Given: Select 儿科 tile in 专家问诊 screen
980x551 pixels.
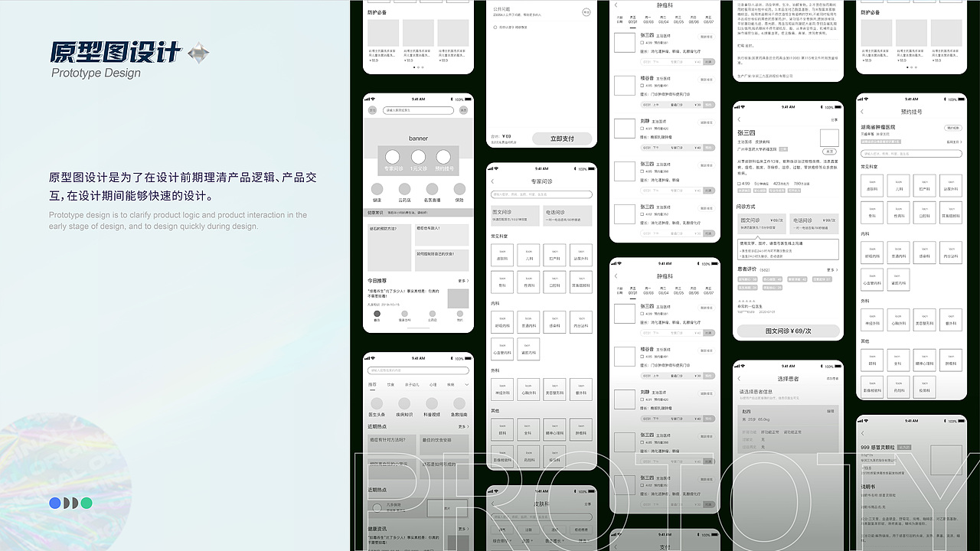Looking at the screenshot, I should point(528,255).
